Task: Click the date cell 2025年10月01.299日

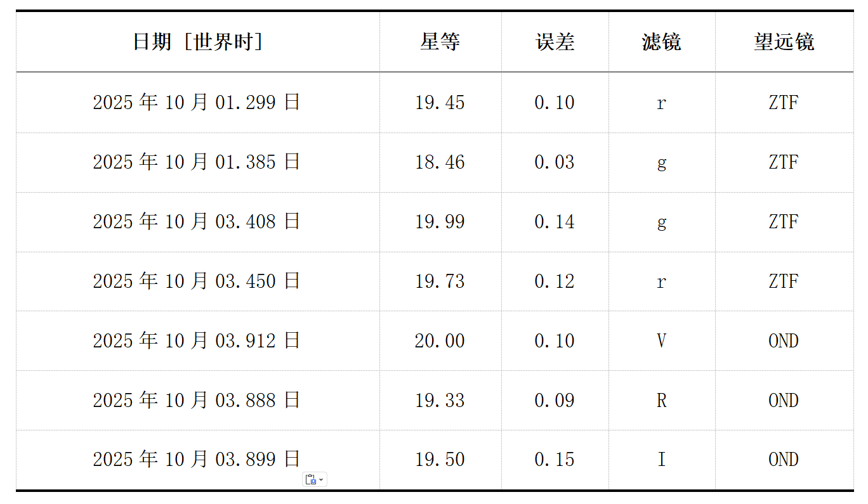Action: (197, 103)
